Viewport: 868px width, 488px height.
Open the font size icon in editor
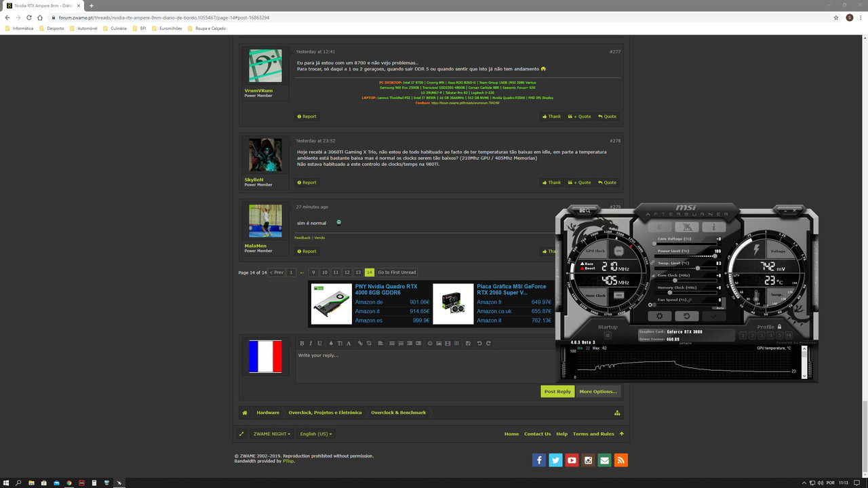(x=340, y=343)
